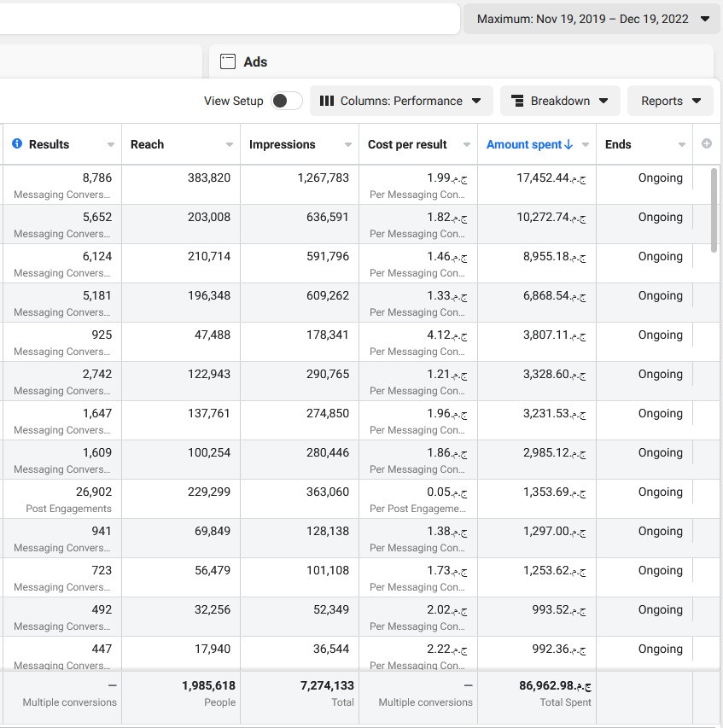Open Reach column options arrow

click(x=230, y=145)
